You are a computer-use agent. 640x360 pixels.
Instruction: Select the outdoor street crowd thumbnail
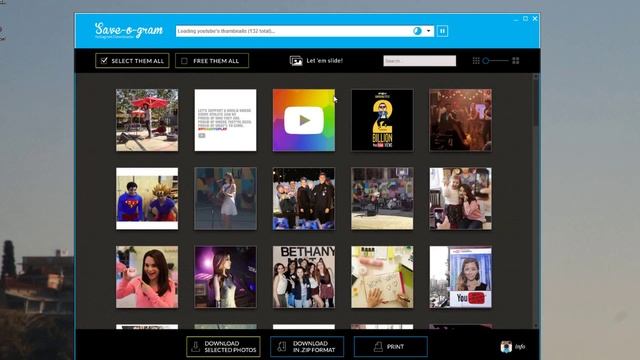[382, 198]
